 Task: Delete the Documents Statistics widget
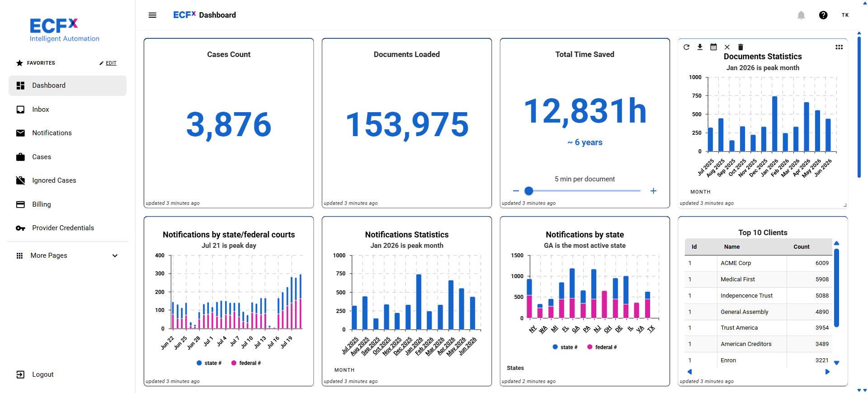741,47
